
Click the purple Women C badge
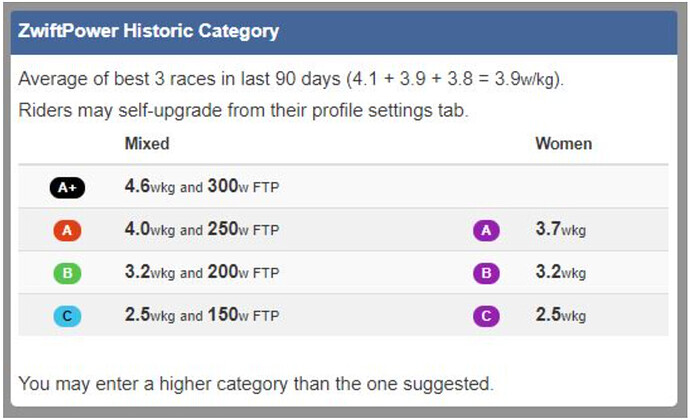coord(486,316)
